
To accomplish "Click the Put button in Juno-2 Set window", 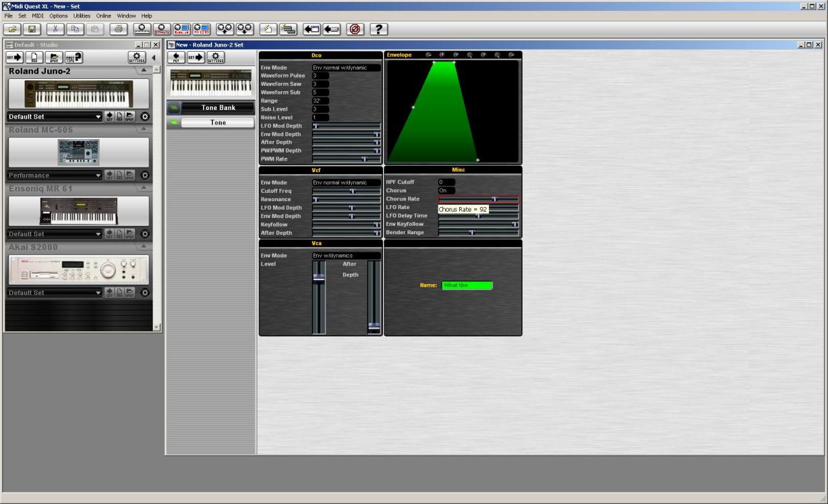I will pos(176,58).
